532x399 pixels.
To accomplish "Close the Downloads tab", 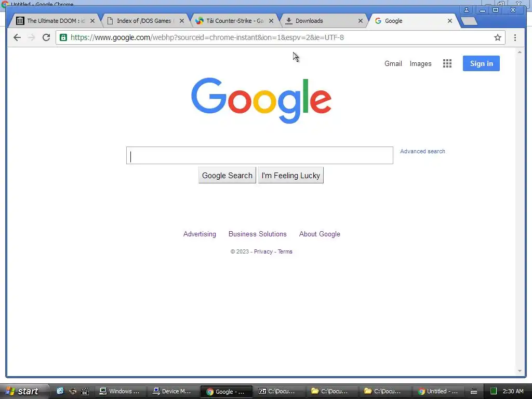I will pos(361,21).
